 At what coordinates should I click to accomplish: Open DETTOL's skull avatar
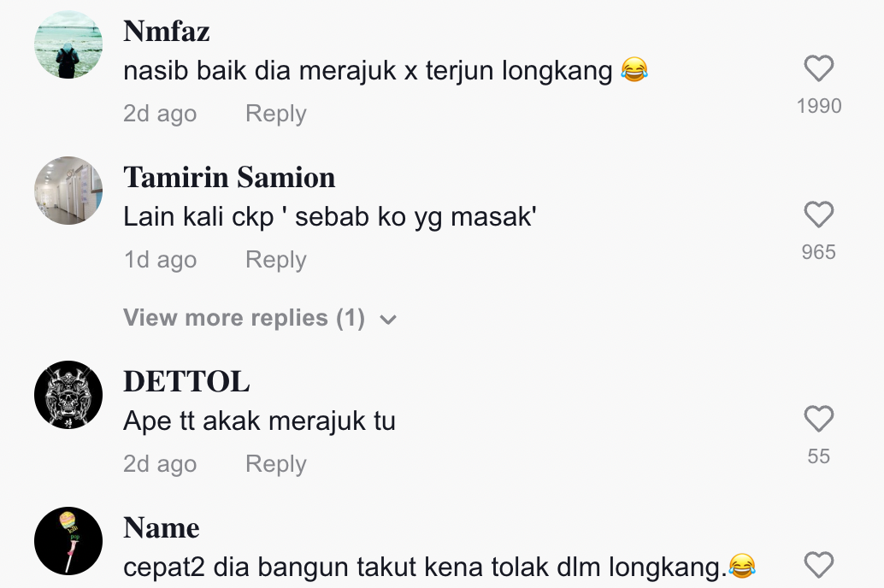click(68, 395)
